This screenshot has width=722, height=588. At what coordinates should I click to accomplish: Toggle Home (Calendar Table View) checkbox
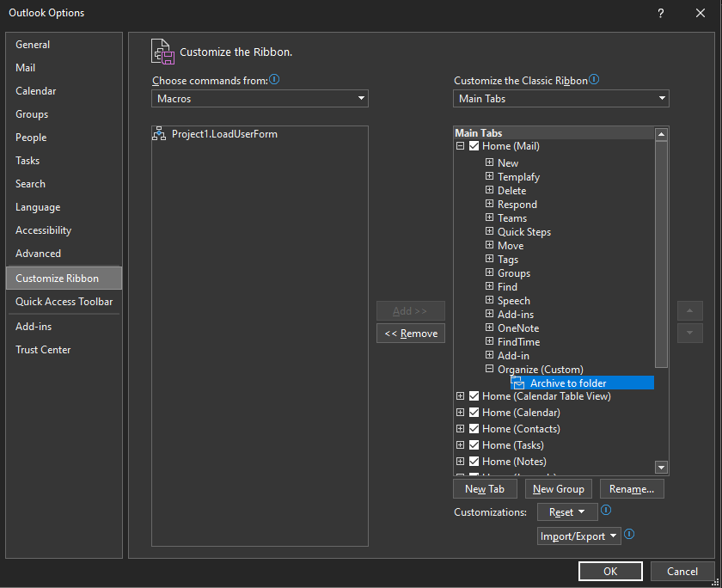click(x=474, y=396)
